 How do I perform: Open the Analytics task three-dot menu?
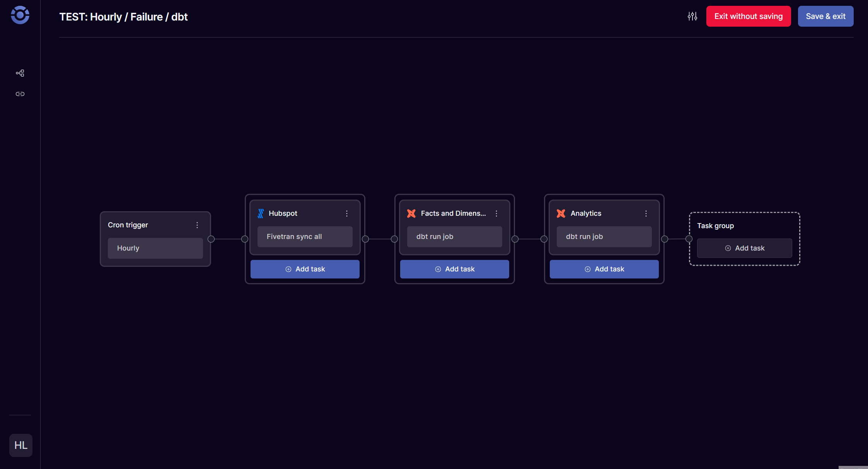(646, 213)
